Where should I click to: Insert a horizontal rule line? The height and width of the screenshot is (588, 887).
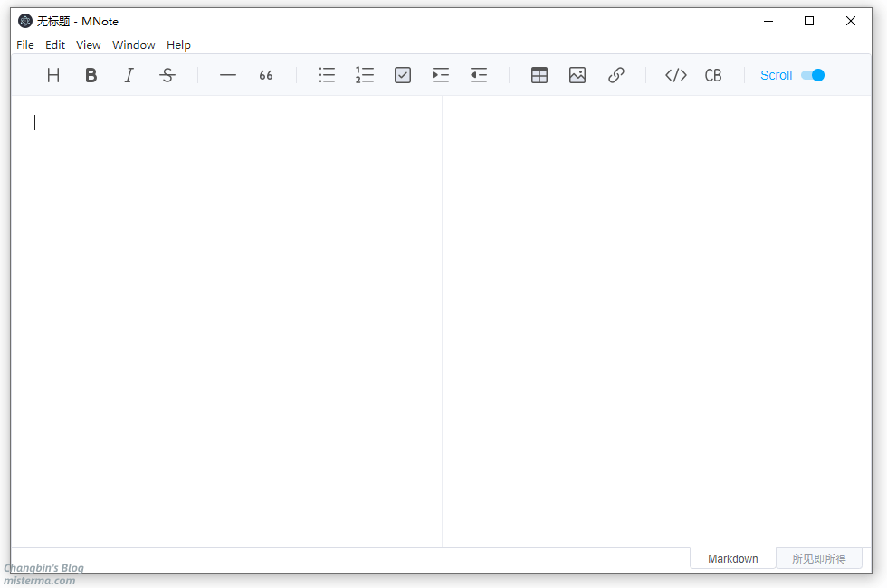tap(228, 75)
